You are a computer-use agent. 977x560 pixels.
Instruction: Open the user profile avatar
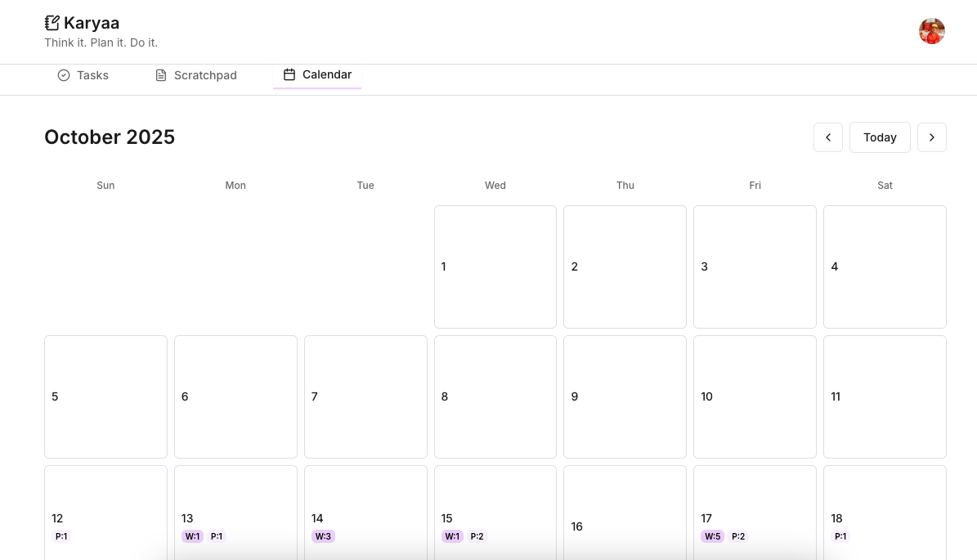(931, 31)
